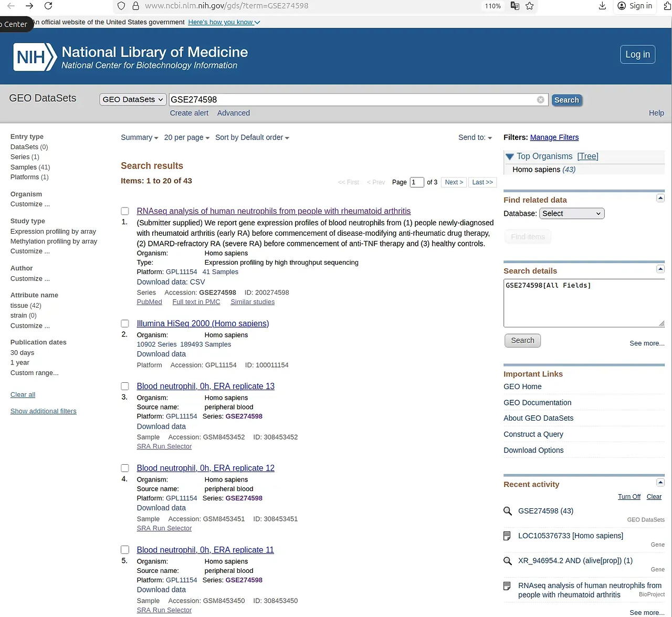The height and width of the screenshot is (617, 672).
Task: Click document icon beside LOC105376733
Action: (x=507, y=536)
